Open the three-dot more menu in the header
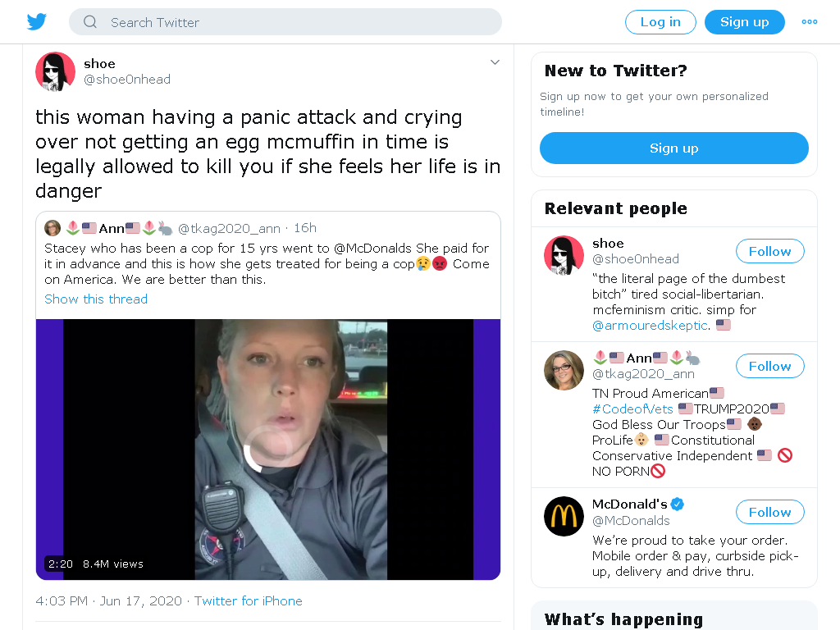 pos(809,22)
